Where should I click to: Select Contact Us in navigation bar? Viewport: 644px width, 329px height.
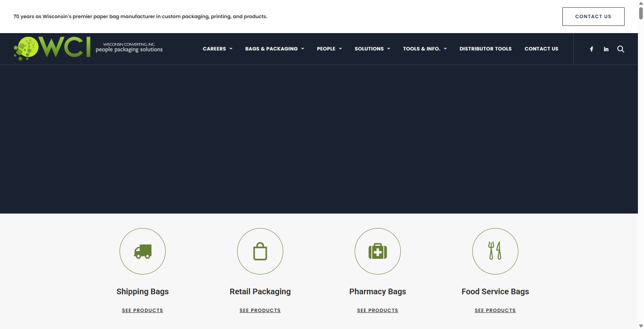[541, 48]
